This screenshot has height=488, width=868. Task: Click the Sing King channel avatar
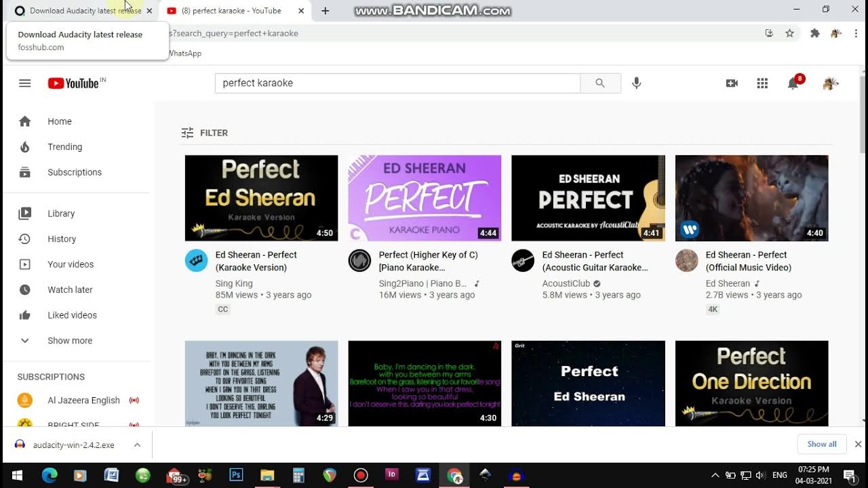(x=197, y=260)
